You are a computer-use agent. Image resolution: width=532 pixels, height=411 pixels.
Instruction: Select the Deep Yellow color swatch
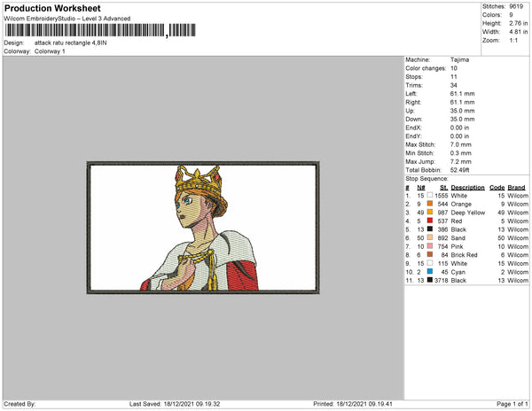(430, 212)
